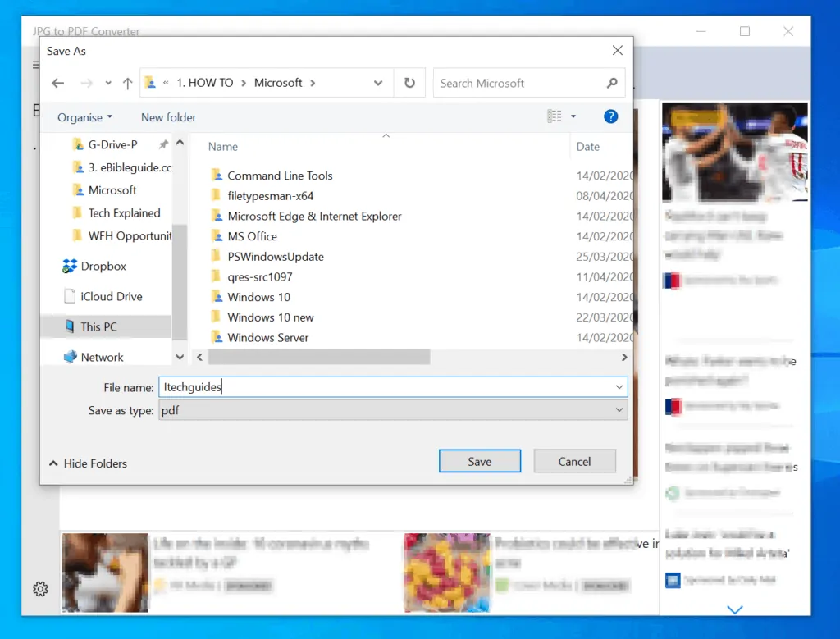Expand the Save as type dropdown
Image resolution: width=840 pixels, height=639 pixels.
point(619,410)
